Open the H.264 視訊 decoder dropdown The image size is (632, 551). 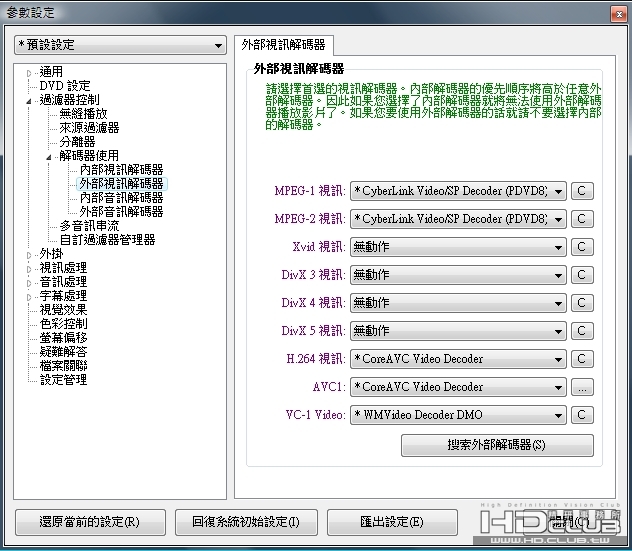[458, 359]
